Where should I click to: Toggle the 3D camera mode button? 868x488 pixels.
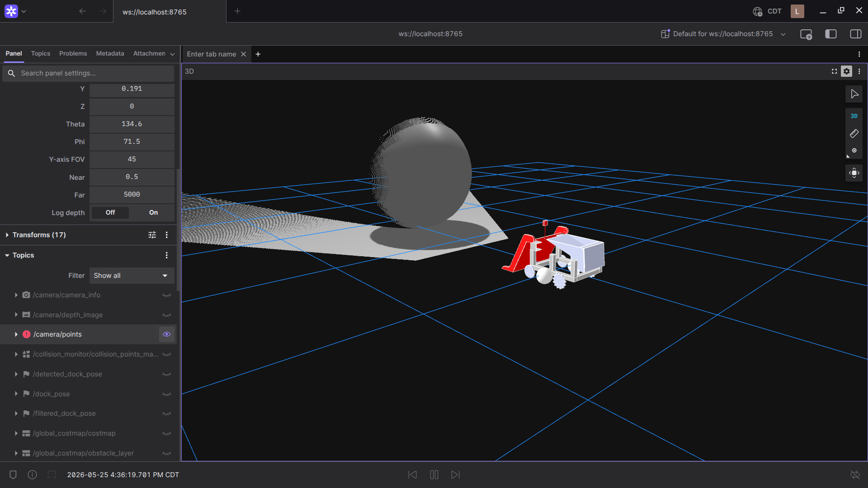(854, 116)
